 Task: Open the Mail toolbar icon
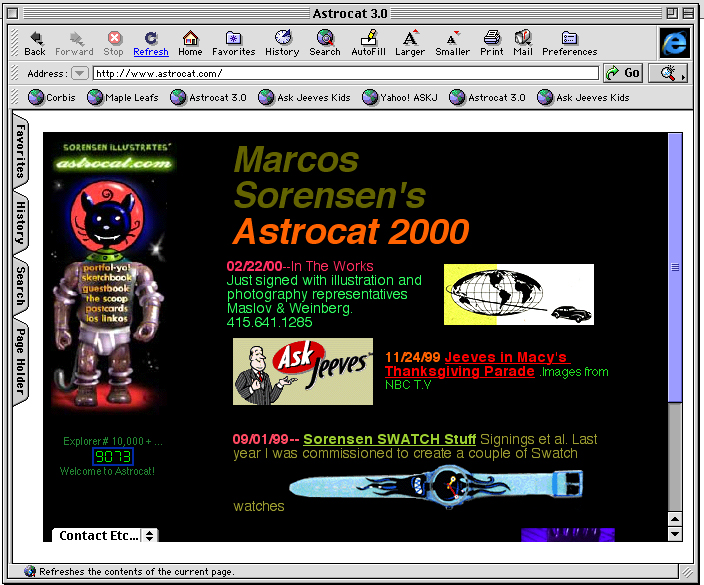(523, 38)
